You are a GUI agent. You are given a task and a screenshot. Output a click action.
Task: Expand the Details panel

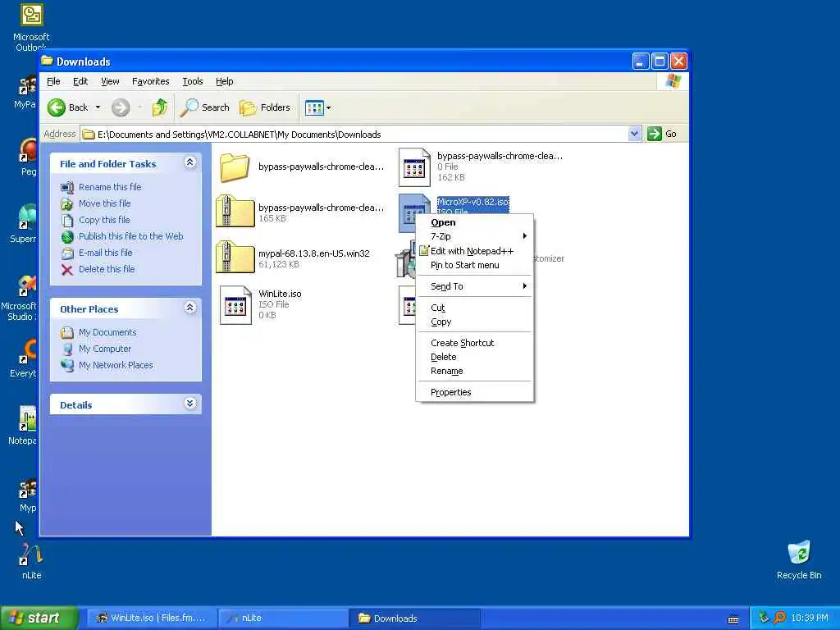click(190, 404)
